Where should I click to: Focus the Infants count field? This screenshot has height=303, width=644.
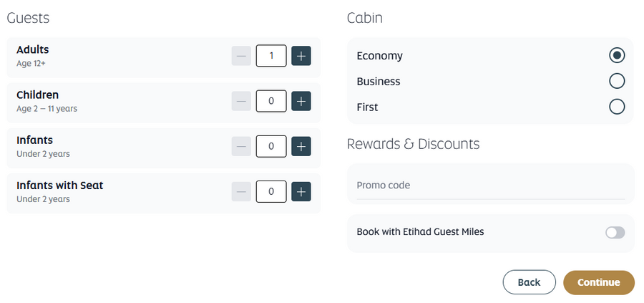[x=271, y=146]
